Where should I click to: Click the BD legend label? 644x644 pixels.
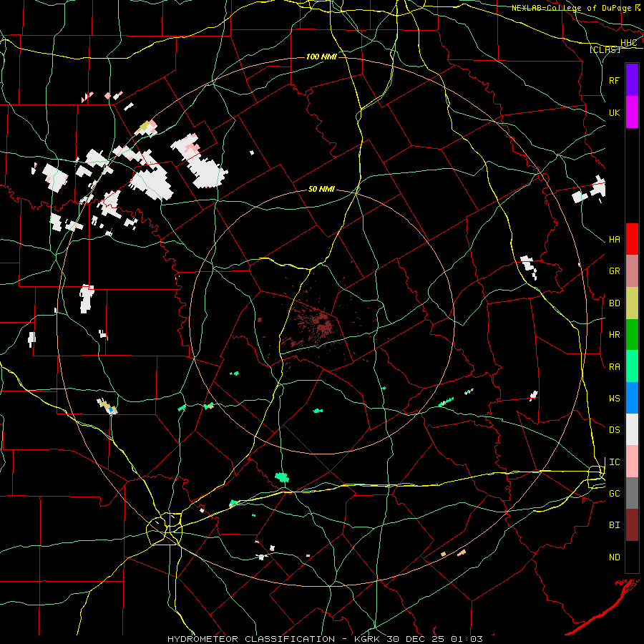click(x=614, y=303)
